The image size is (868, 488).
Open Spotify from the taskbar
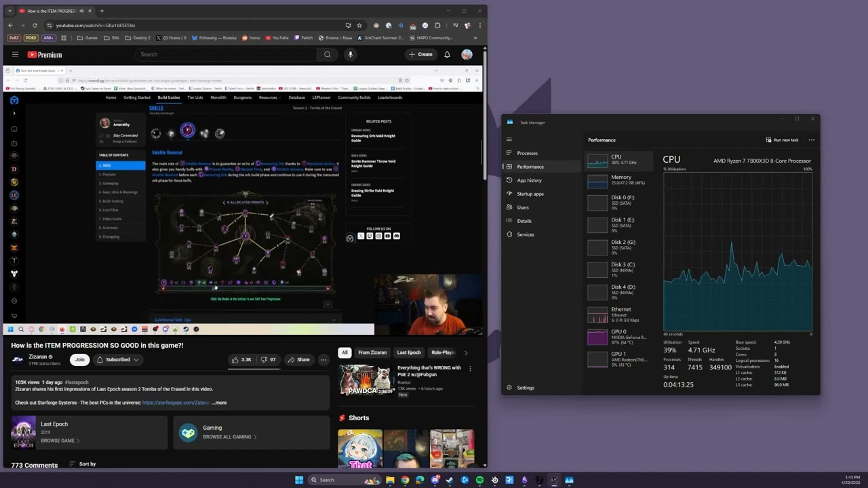(x=479, y=480)
